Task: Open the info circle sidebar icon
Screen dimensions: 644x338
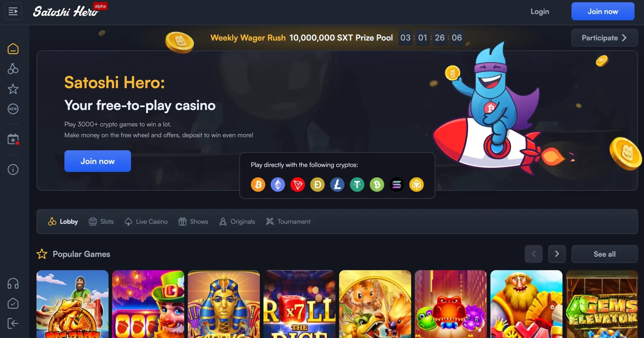Action: click(x=13, y=169)
